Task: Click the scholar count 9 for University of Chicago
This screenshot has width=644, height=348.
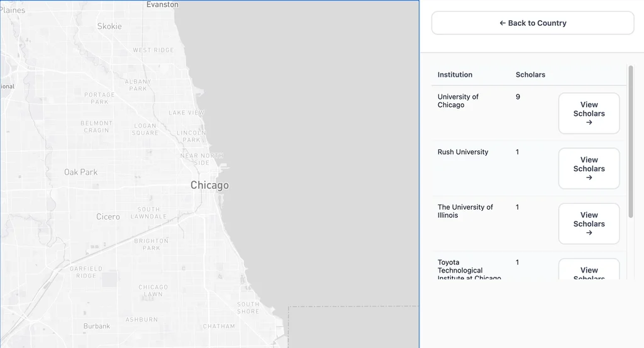Action: tap(518, 97)
